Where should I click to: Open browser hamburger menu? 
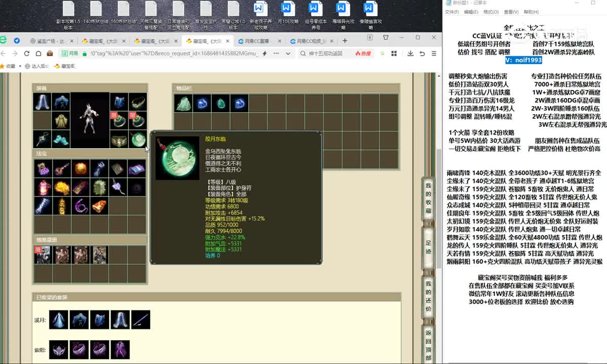coord(433,53)
